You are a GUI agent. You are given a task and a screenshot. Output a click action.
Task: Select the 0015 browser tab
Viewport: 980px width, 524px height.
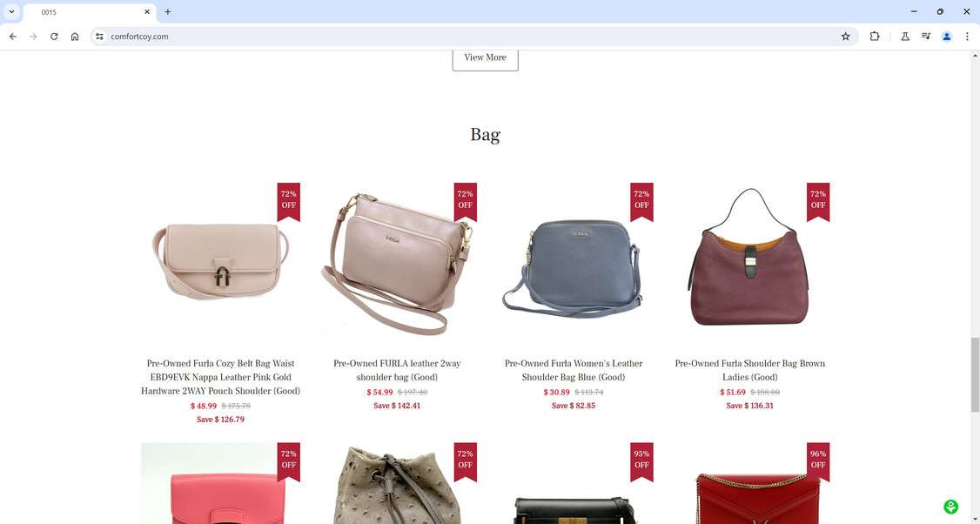click(90, 12)
